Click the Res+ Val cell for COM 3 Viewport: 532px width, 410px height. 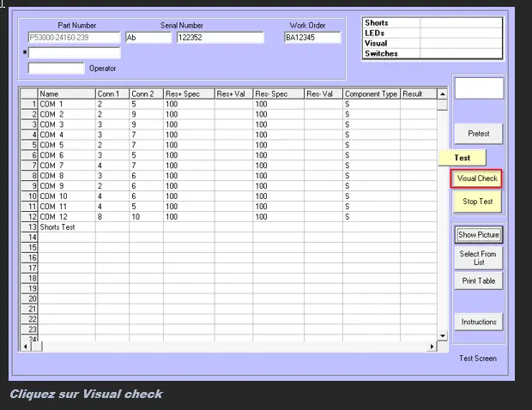coord(233,124)
